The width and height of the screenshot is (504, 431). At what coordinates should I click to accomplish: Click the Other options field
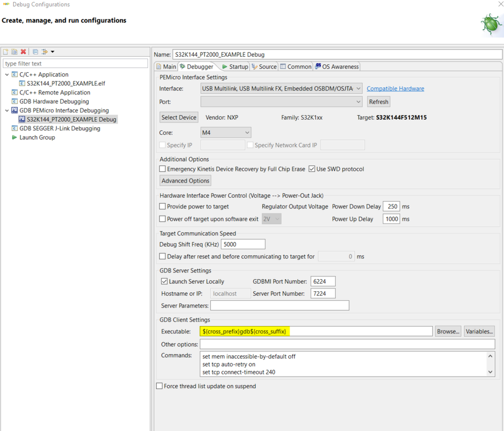pyautogui.click(x=347, y=344)
